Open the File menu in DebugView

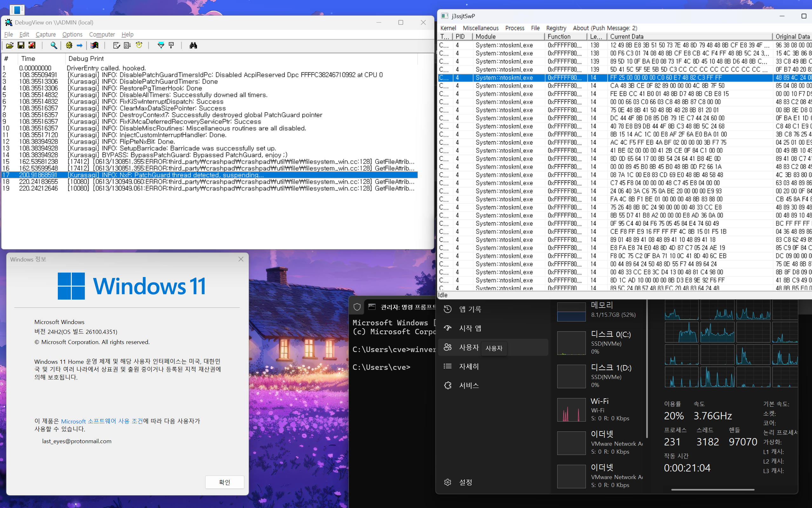8,34
